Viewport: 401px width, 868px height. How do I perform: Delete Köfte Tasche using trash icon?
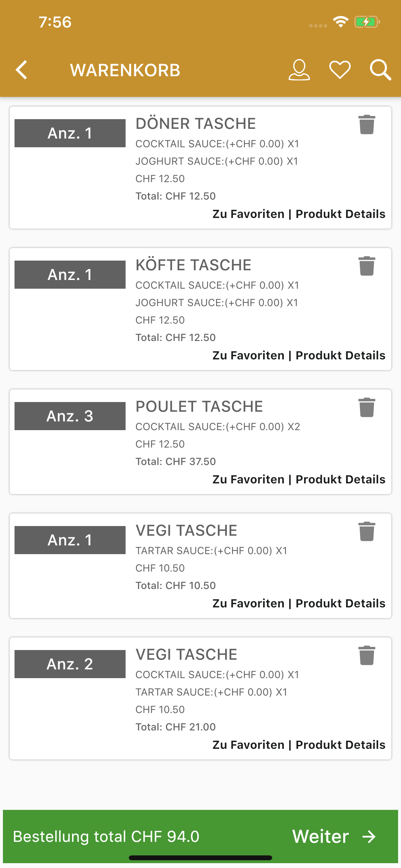tap(367, 266)
